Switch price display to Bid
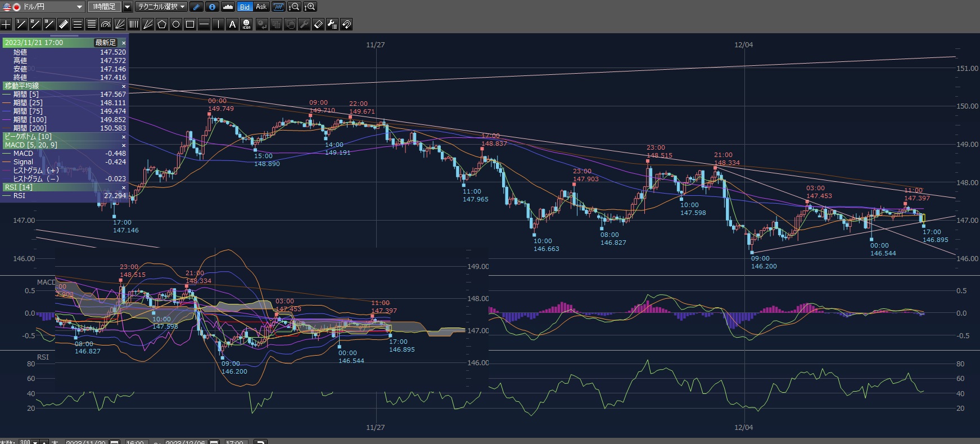980x444 pixels. pyautogui.click(x=245, y=7)
